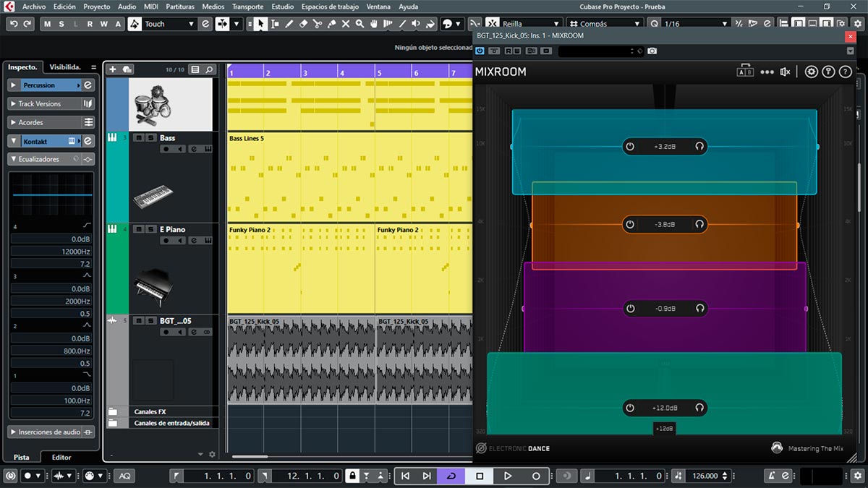Viewport: 868px width, 488px height.
Task: Click the Electronic Dance preset label
Action: 519,448
